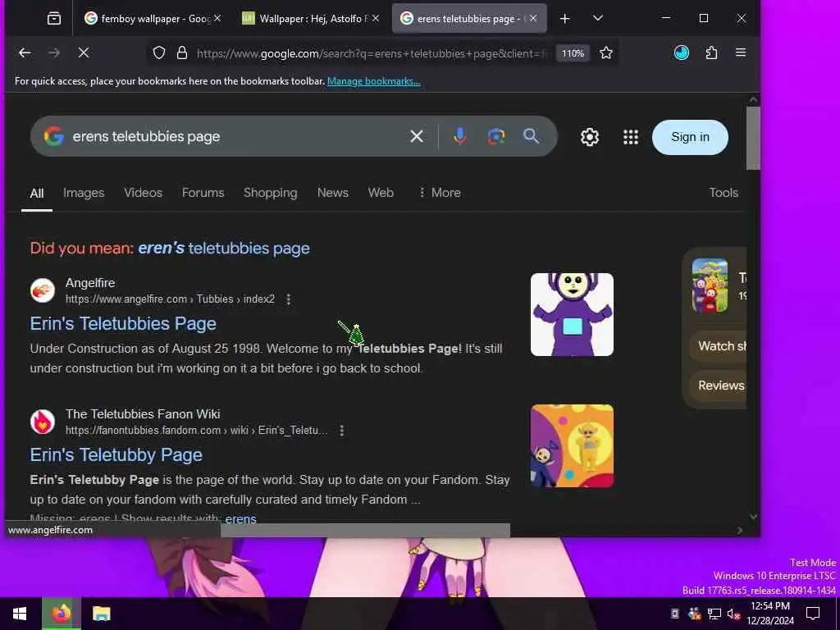Open Manage bookmarks link
This screenshot has height=630, width=840.
tap(374, 81)
